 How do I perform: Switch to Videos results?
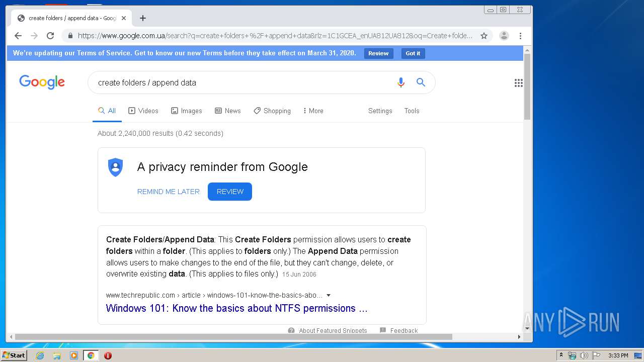143,111
